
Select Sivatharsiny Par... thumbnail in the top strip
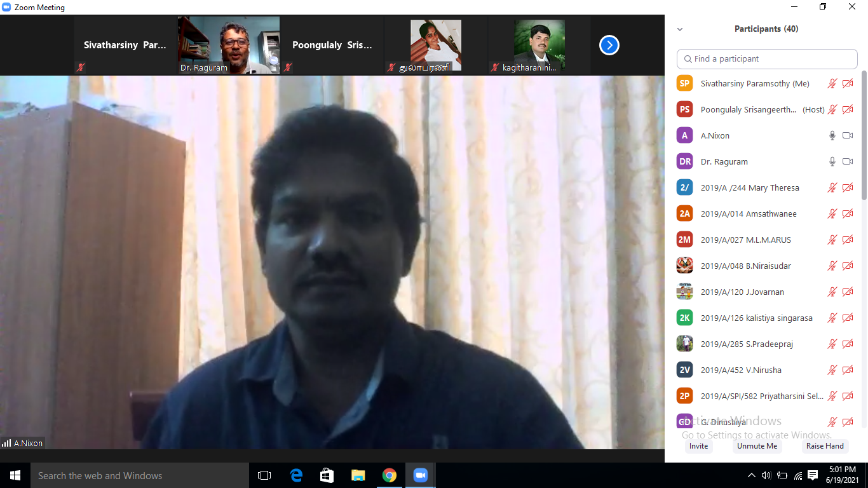pyautogui.click(x=125, y=45)
